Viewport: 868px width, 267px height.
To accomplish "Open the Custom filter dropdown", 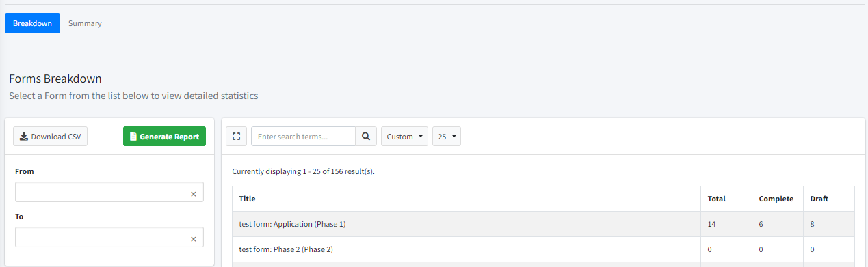I will [404, 137].
